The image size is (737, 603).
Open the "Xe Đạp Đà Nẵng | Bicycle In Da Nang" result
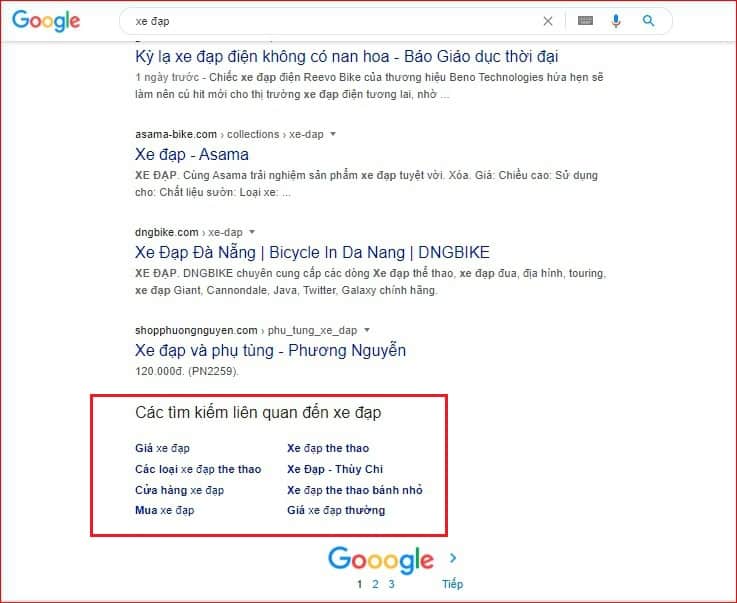pyautogui.click(x=312, y=253)
